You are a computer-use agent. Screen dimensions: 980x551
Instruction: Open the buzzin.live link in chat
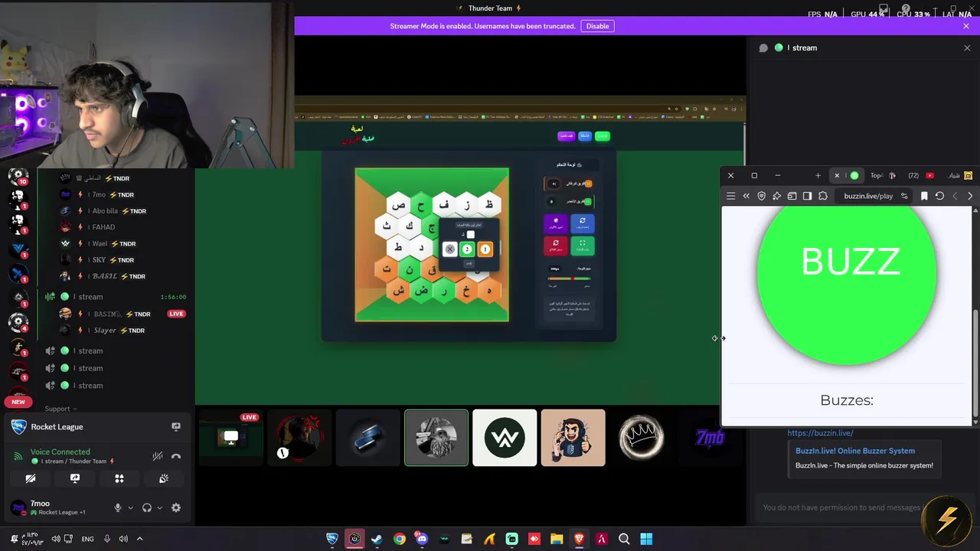pos(820,433)
